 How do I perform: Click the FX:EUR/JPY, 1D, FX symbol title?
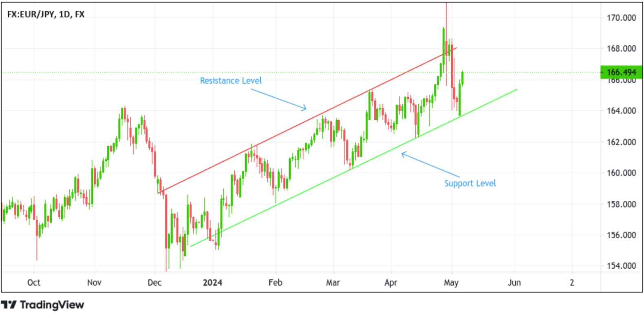(x=46, y=14)
